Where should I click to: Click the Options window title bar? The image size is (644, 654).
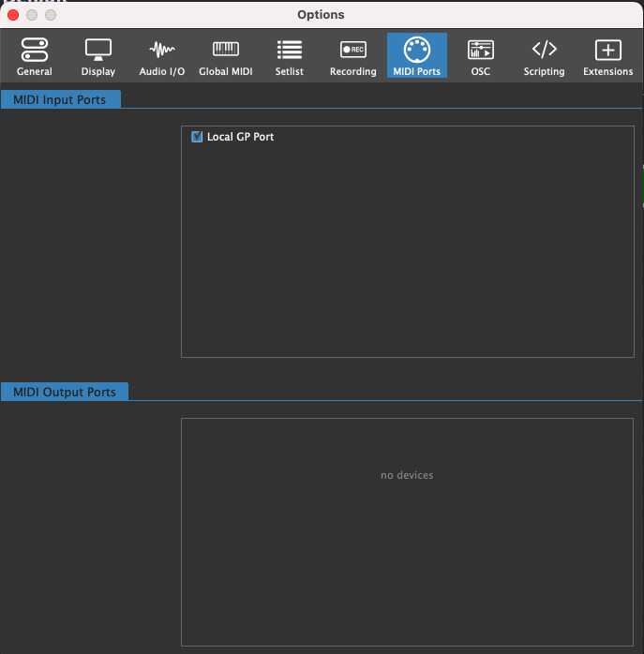(x=321, y=15)
